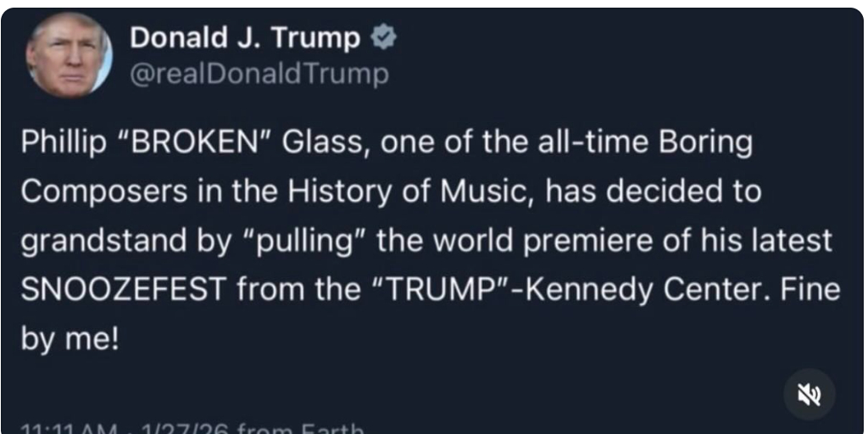The height and width of the screenshot is (434, 868).
Task: Click "by me!" at the post's end
Action: (68, 339)
